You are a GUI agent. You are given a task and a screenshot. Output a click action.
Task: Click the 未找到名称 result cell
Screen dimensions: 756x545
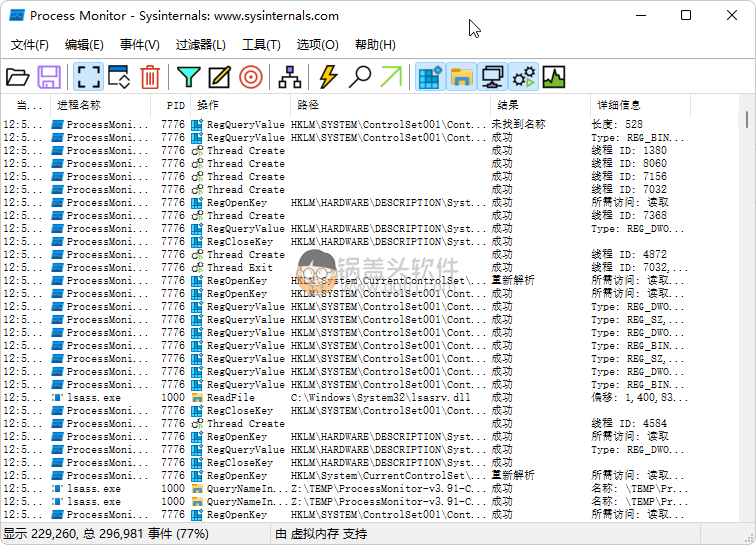518,124
